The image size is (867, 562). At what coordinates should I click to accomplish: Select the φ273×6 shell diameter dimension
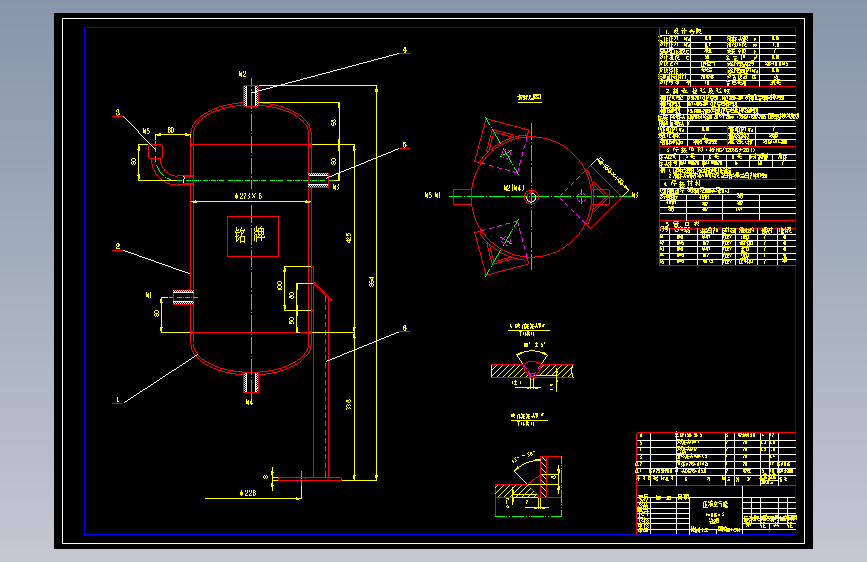tap(248, 196)
